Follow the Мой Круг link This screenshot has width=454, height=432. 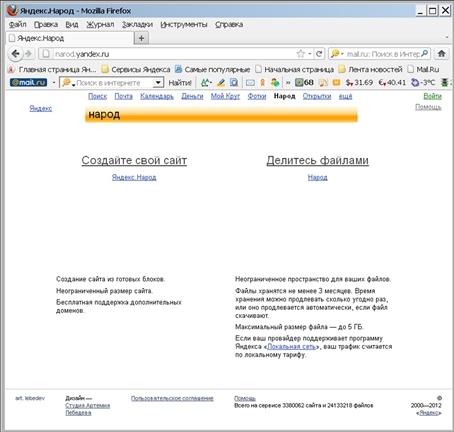[225, 96]
